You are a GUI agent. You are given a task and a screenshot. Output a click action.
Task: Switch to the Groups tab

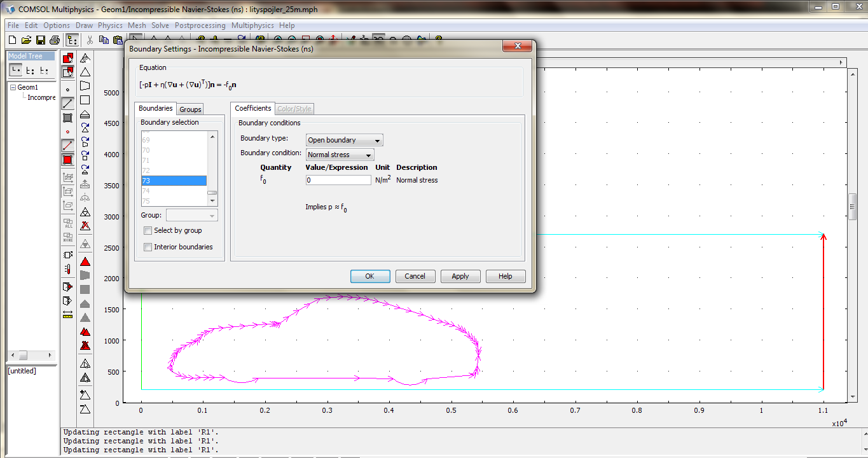190,109
